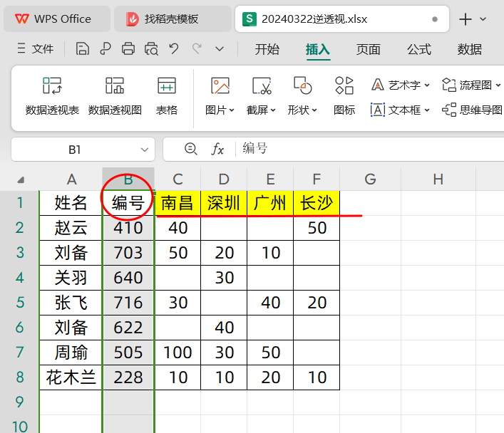Screen dimensions: 504x433
Task: Select column G header
Action: 370,179
